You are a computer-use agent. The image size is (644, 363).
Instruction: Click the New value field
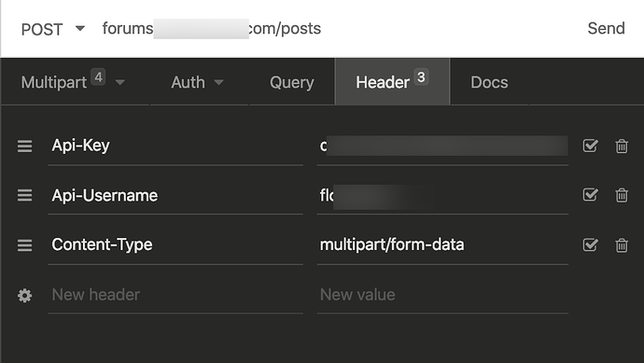click(442, 295)
